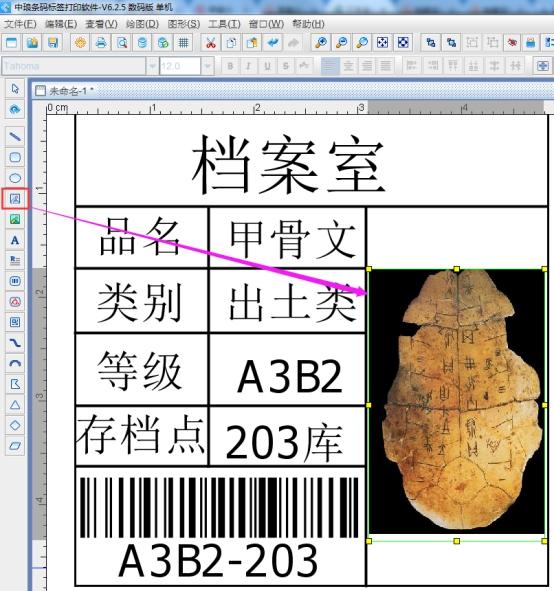Select the oracle bone image on the label

coord(457,401)
